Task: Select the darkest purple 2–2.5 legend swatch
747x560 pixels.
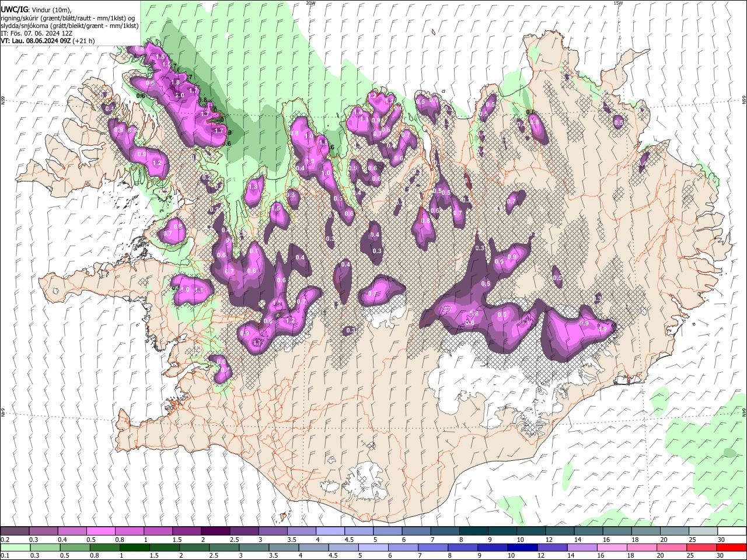Action: (215, 531)
